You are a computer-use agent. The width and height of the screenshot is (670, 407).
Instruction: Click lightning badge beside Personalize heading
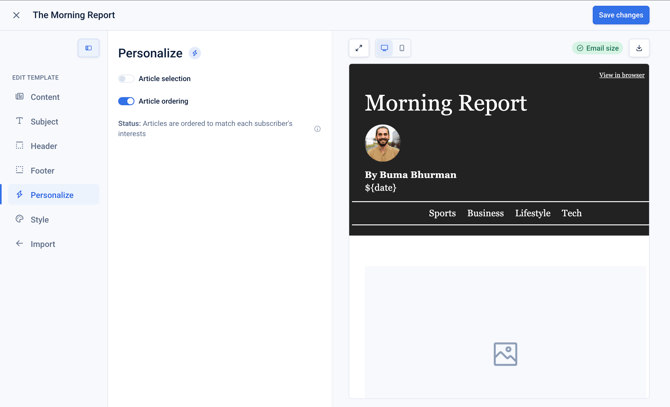tap(195, 53)
